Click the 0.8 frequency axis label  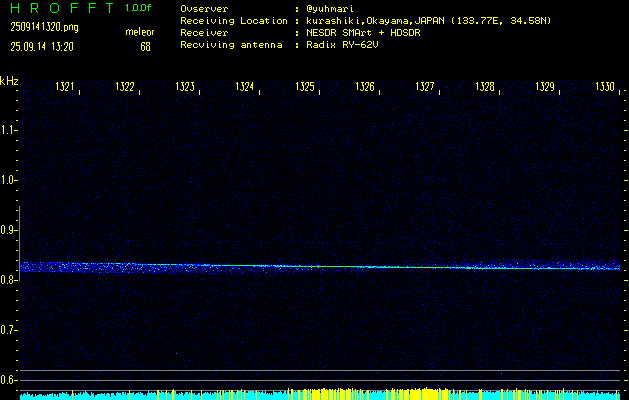coord(7,280)
